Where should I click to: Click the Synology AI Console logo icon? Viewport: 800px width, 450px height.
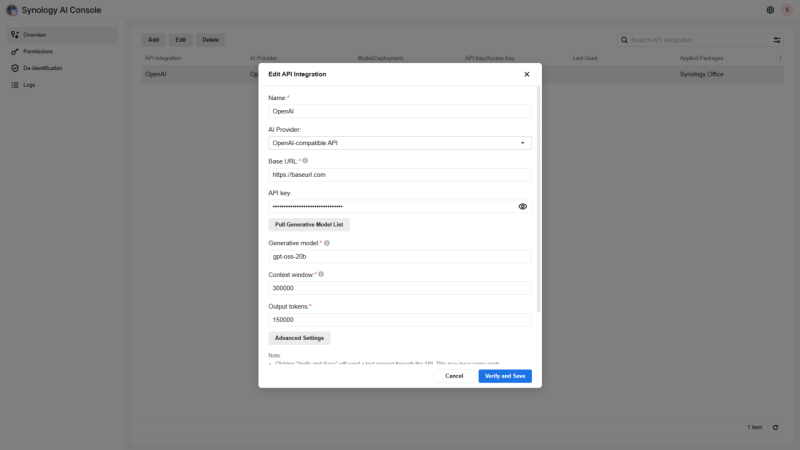[12, 10]
